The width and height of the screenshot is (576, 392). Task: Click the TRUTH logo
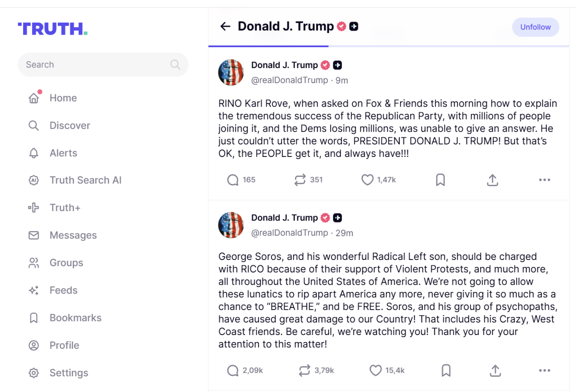tap(53, 29)
